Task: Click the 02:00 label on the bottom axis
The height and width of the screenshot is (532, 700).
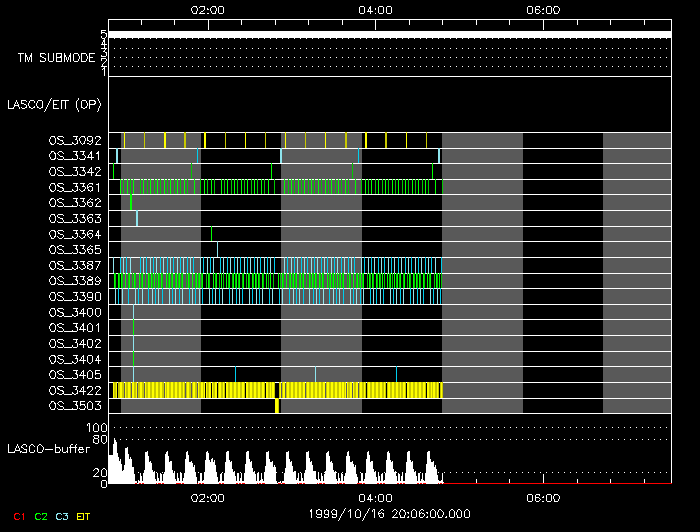Action: pos(207,498)
